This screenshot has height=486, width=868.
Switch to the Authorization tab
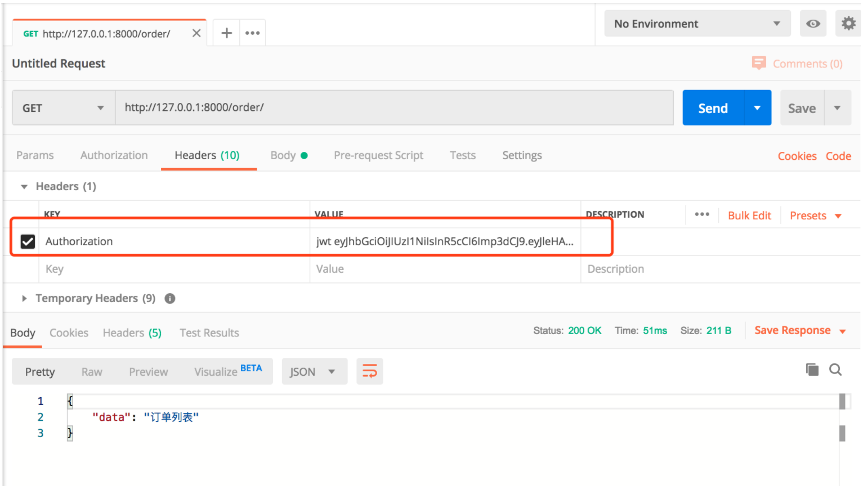pyautogui.click(x=114, y=155)
